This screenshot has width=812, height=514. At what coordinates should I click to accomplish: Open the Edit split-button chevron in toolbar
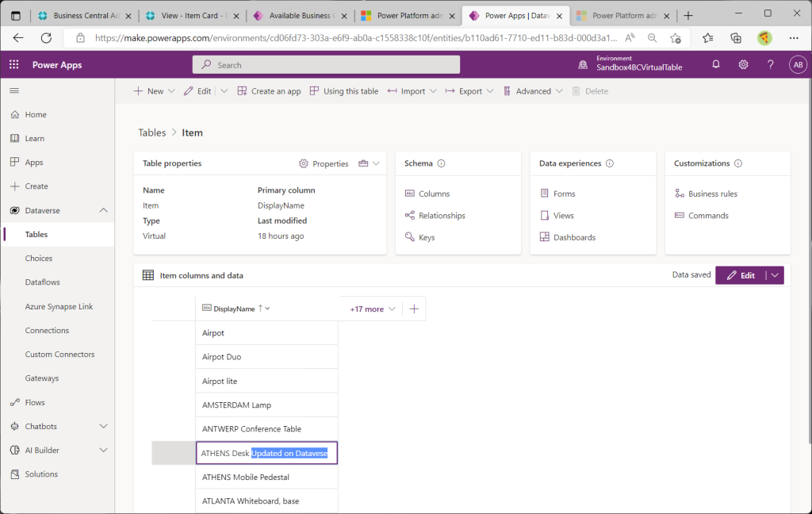click(224, 91)
